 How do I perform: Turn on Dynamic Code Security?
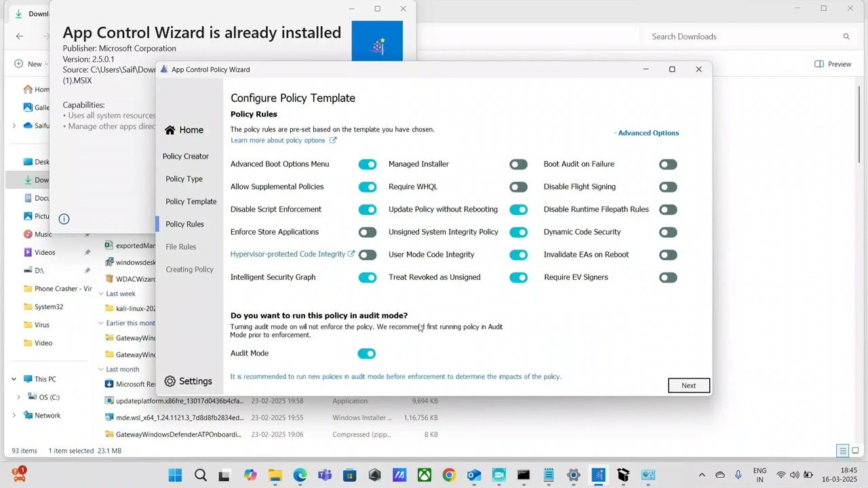[x=668, y=232]
